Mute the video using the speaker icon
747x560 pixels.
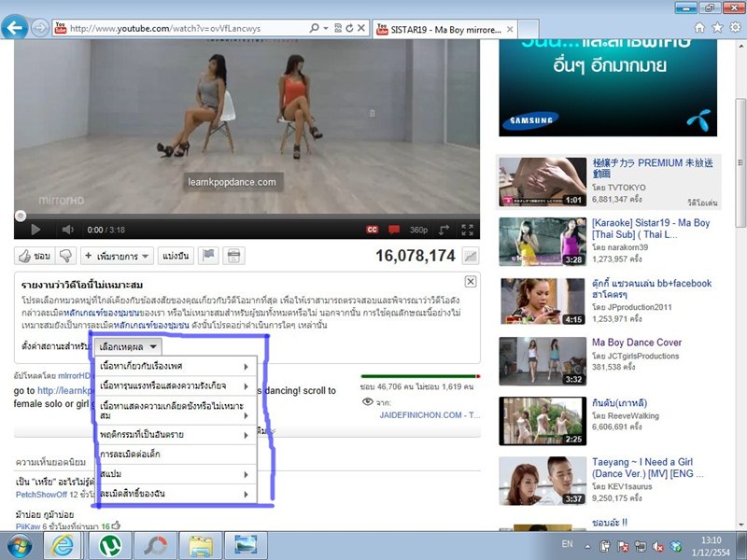tap(67, 230)
